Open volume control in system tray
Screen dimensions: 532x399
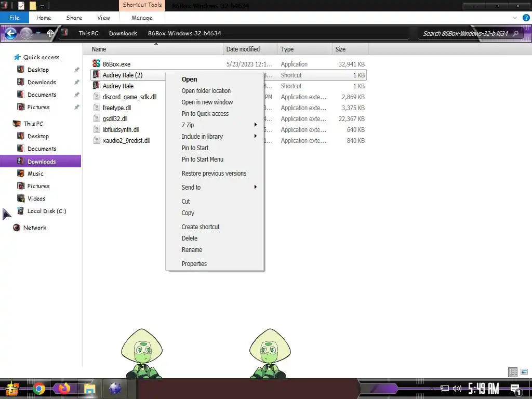(x=457, y=389)
